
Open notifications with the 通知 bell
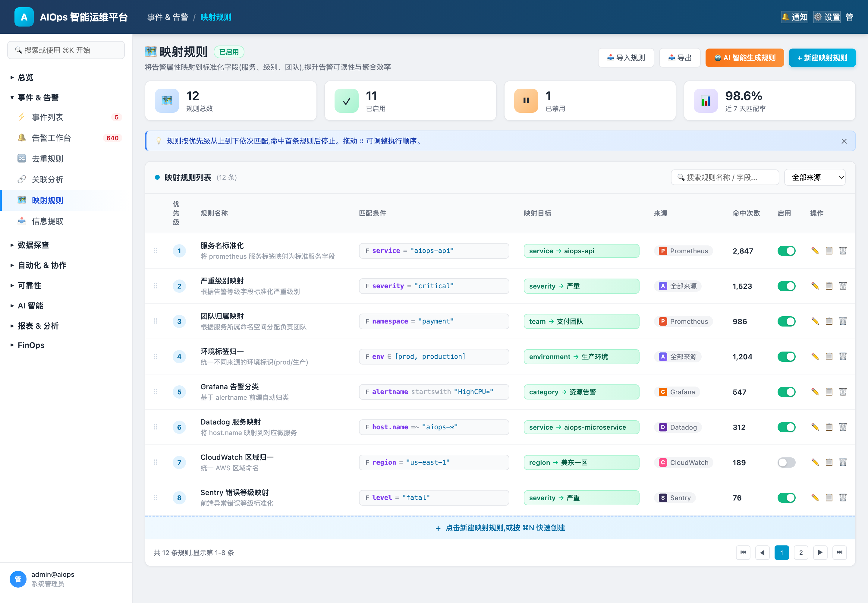point(795,17)
